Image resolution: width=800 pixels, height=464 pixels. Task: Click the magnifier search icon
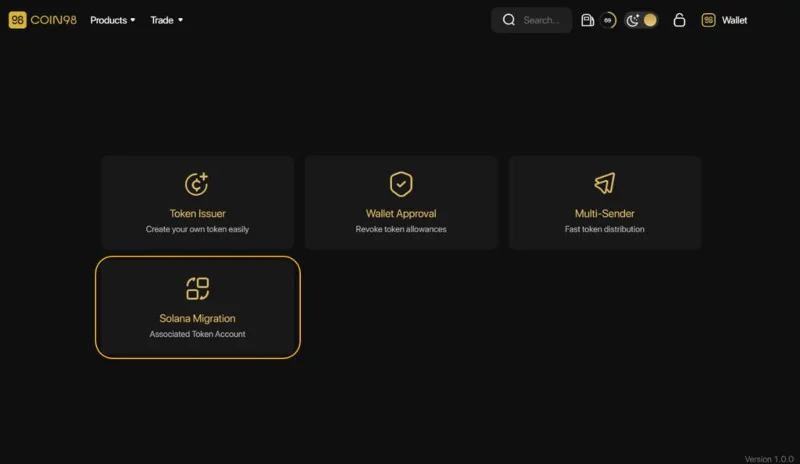tap(509, 20)
